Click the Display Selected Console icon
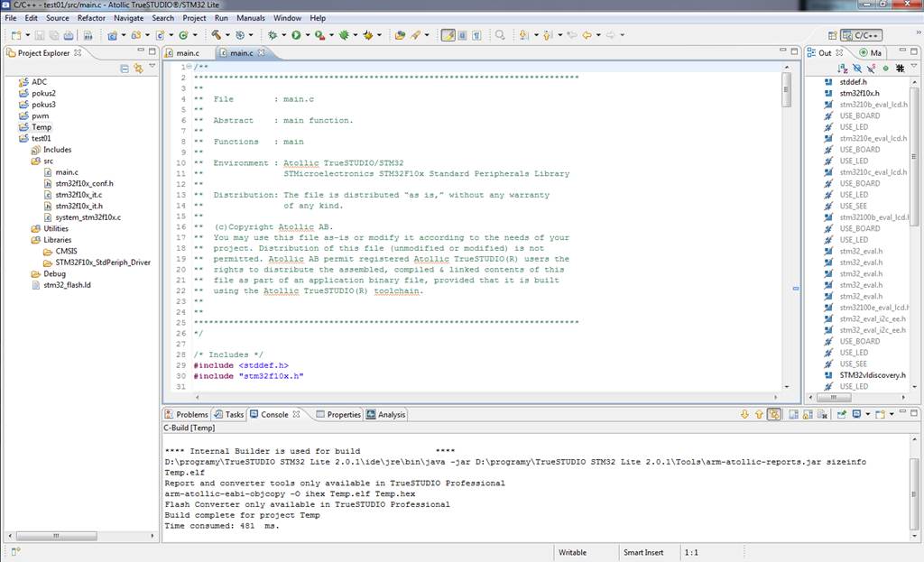The width and height of the screenshot is (924, 562). point(857,415)
